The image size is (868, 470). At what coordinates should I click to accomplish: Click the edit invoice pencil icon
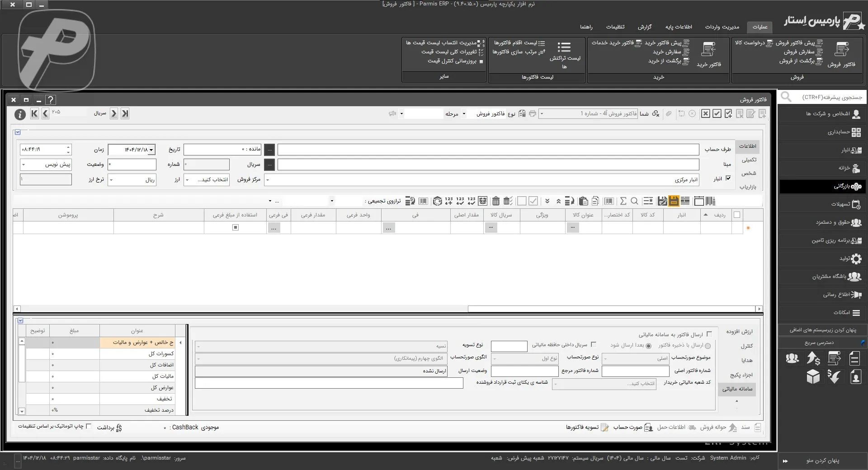point(751,114)
